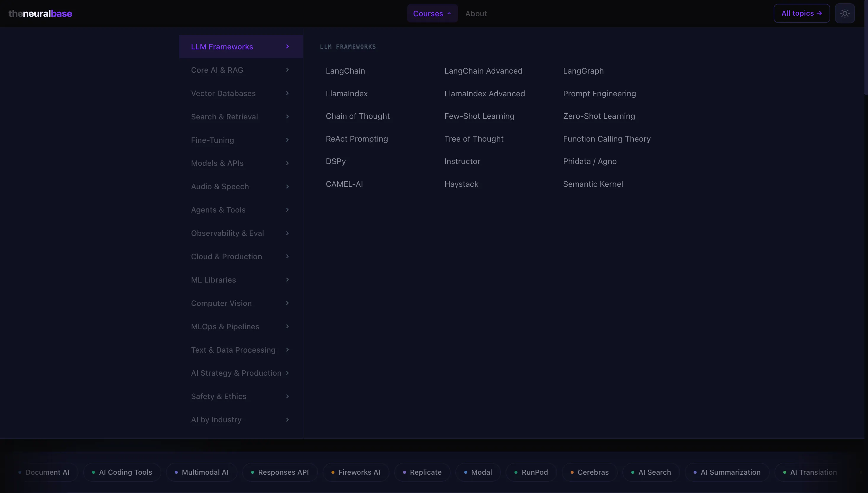Viewport: 868px width, 493px height.
Task: Expand Search & Retrieval chevron
Action: (287, 117)
